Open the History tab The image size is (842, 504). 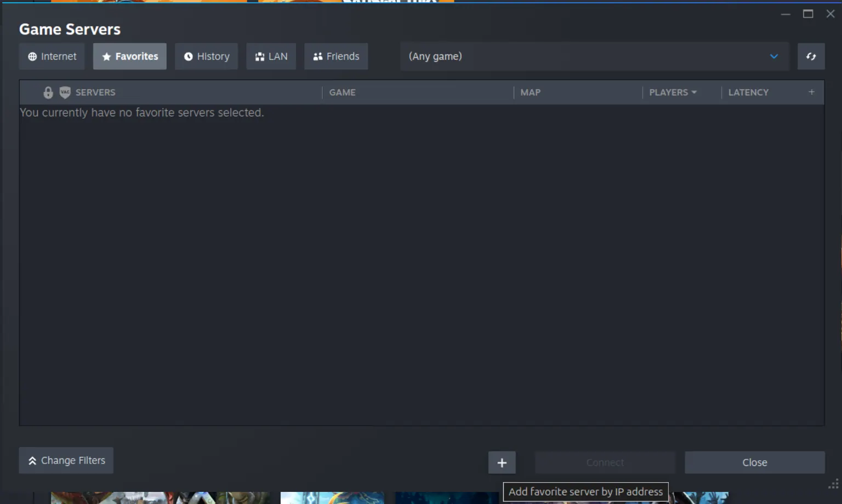[x=206, y=56]
